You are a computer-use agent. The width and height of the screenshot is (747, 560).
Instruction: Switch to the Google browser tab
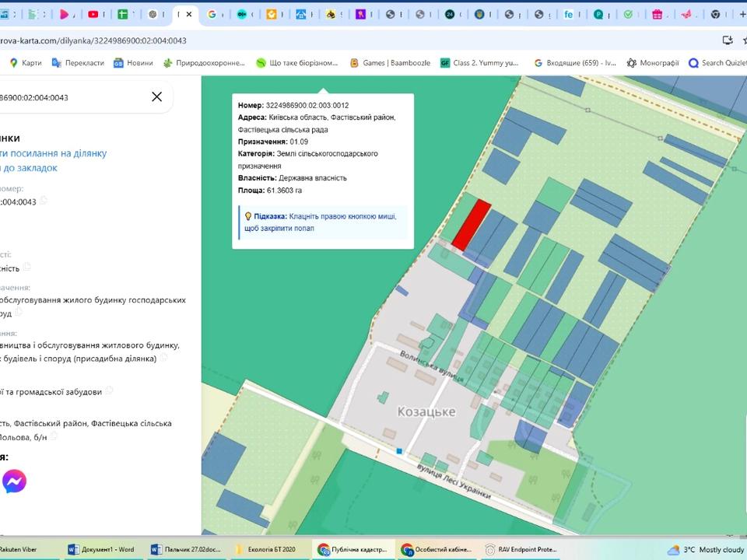(212, 14)
